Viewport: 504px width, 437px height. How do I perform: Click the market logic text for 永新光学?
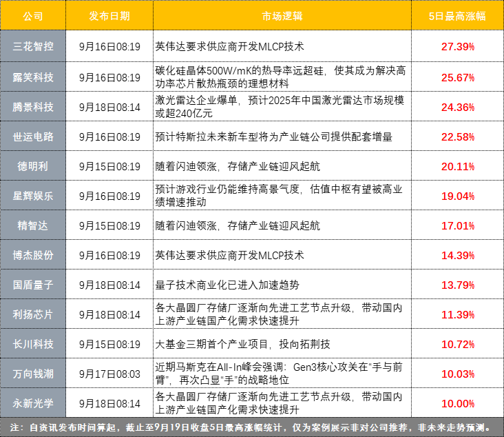tap(279, 403)
